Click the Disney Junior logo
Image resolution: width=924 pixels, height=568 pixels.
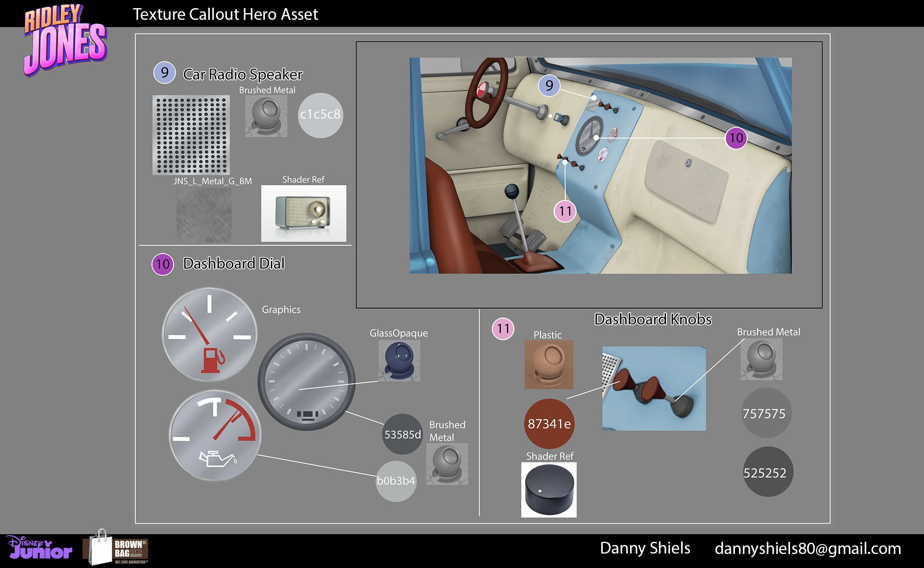pos(40,548)
